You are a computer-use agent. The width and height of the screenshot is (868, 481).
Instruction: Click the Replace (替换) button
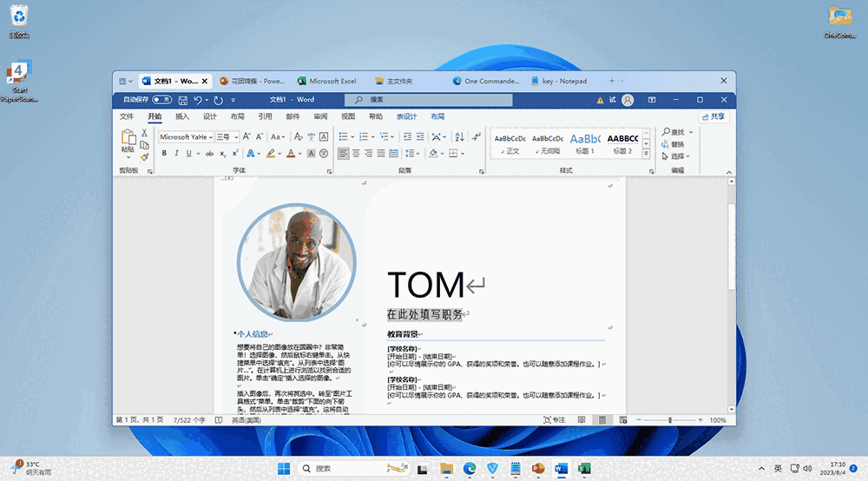pyautogui.click(x=672, y=144)
